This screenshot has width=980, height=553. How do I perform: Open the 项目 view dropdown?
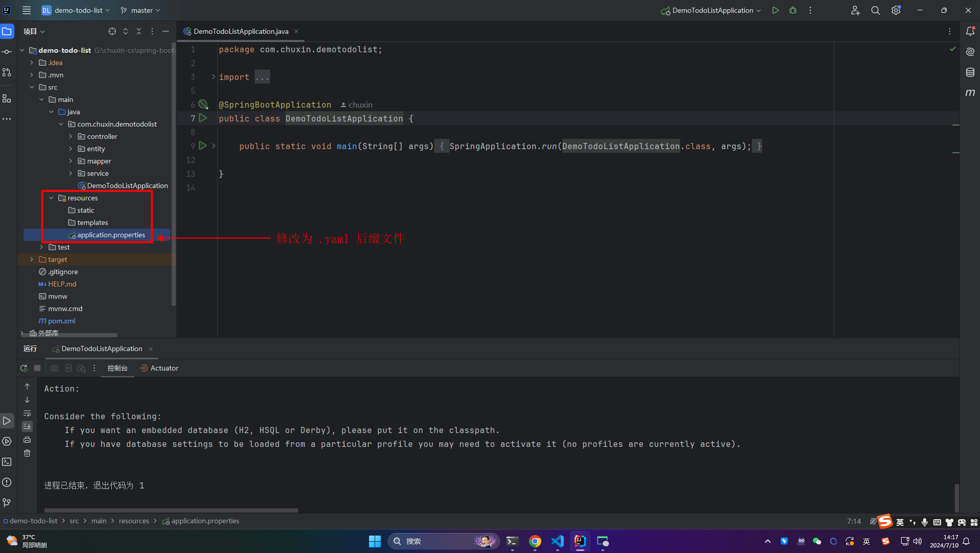tap(34, 31)
